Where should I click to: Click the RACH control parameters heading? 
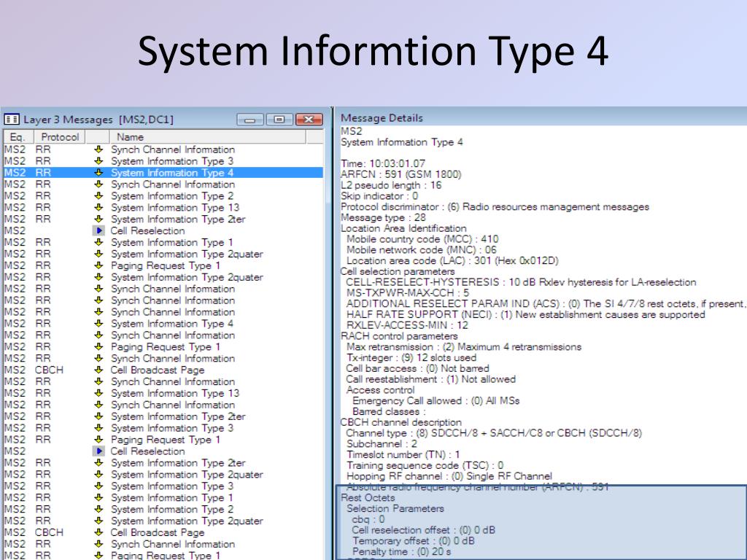[399, 335]
